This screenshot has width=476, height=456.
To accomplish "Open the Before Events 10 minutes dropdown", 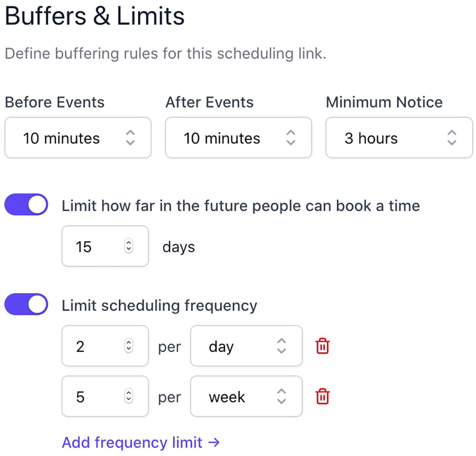I will [71, 138].
